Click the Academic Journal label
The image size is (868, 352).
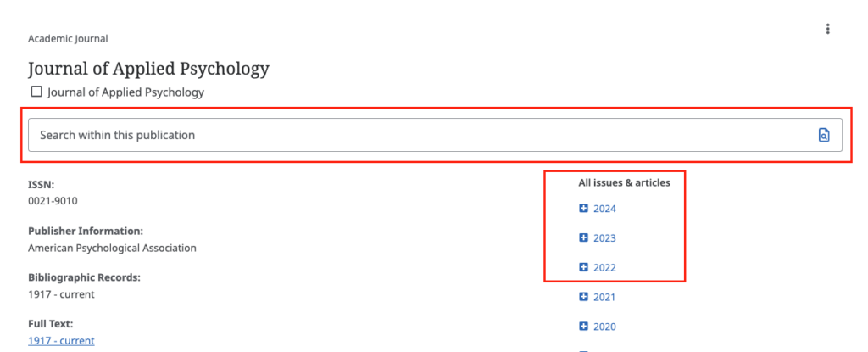68,38
